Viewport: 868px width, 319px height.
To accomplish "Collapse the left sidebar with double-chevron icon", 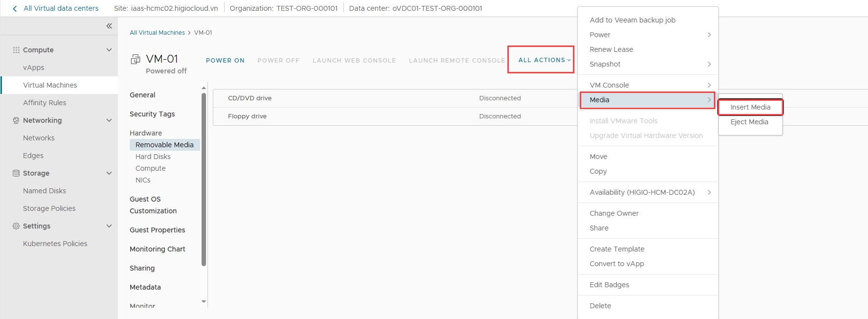I will click(x=109, y=26).
